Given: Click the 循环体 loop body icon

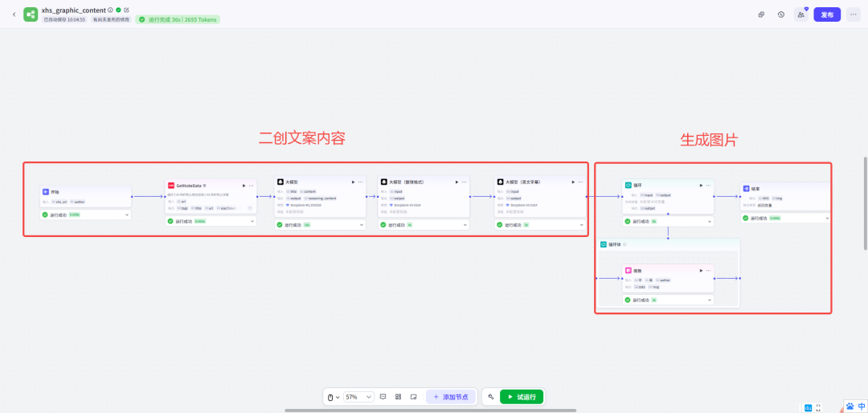Looking at the screenshot, I should (x=604, y=244).
